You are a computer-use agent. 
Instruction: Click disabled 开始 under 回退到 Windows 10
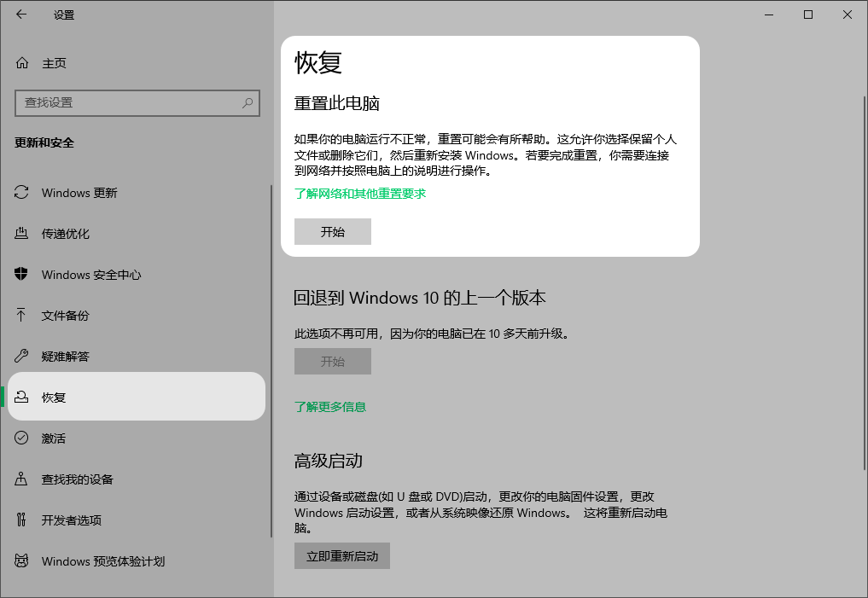pos(333,361)
